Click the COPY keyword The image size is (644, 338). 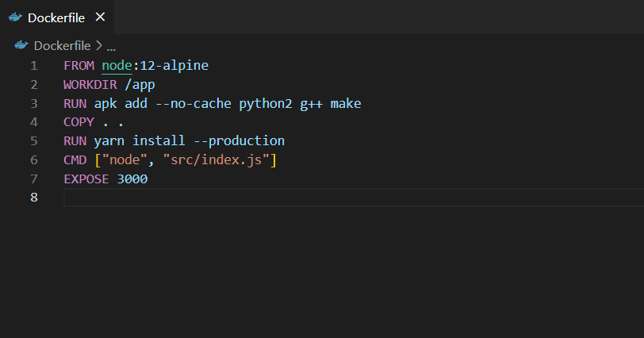[79, 122]
